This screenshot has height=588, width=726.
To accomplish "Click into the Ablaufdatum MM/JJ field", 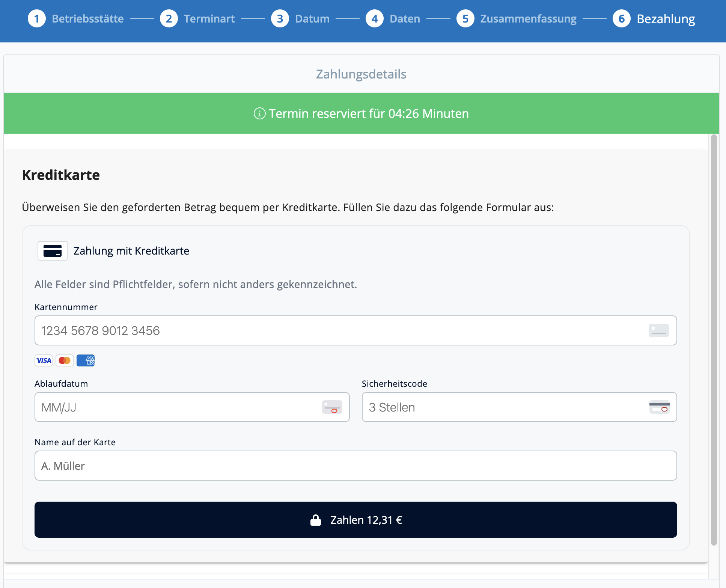I will [x=176, y=407].
